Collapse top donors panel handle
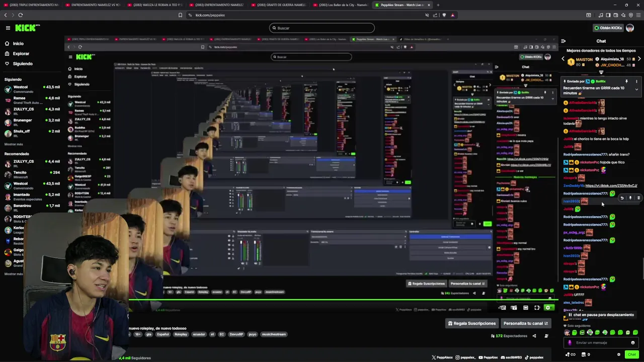Viewport: 644px width, 362px height. point(601,73)
